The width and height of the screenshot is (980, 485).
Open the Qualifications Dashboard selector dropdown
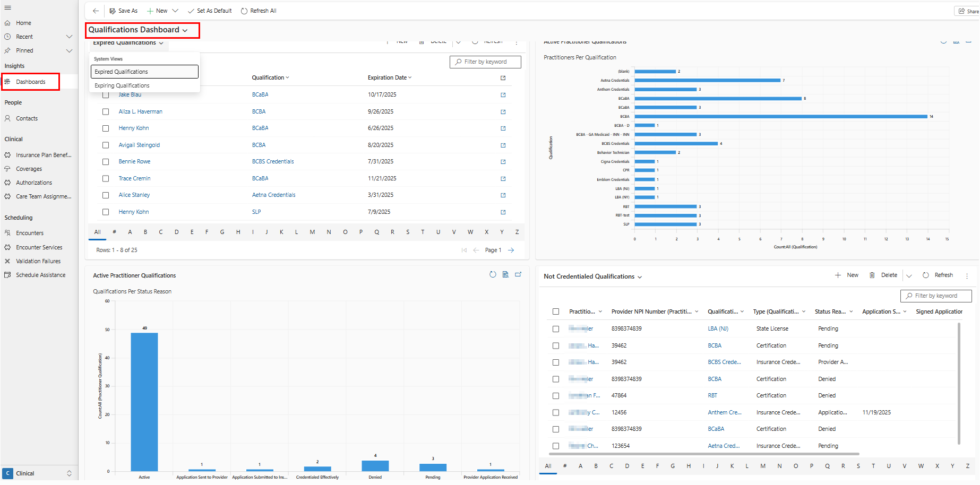[138, 30]
